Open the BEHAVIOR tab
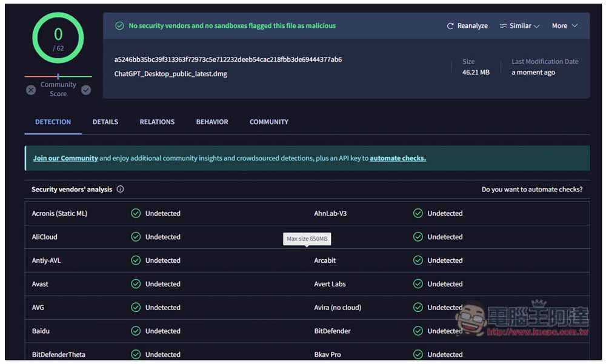 pyautogui.click(x=211, y=122)
